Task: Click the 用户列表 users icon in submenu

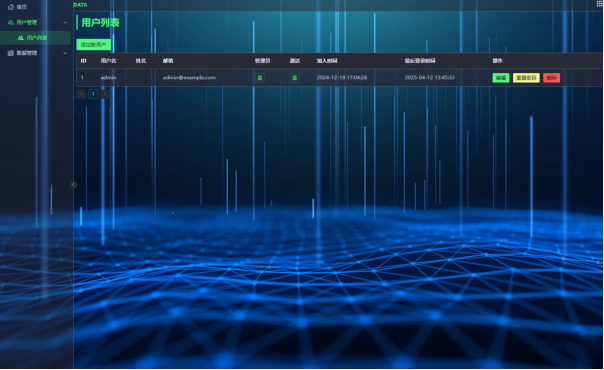Action: 21,38
